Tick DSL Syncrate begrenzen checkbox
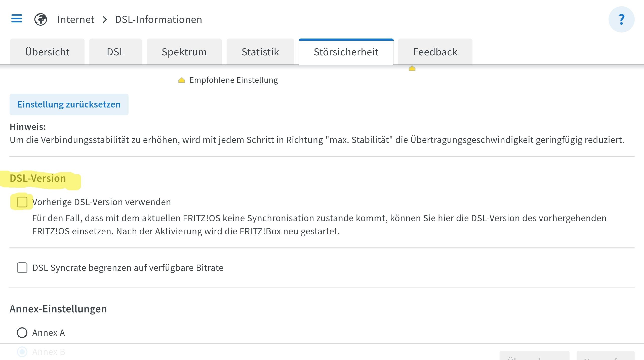Viewport: 644px width, 360px height. (22, 268)
